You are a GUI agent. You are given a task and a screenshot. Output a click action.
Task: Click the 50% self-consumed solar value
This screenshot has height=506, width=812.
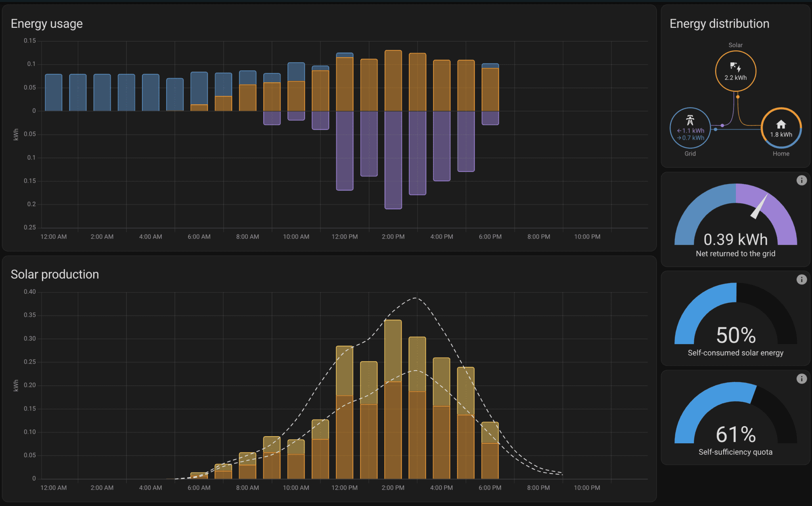[735, 335]
